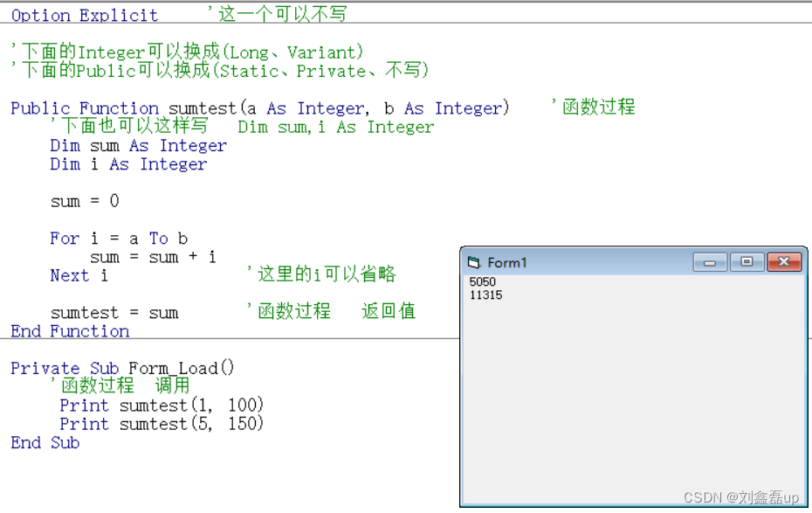Click the comment 这里的i可以省略

click(x=321, y=274)
